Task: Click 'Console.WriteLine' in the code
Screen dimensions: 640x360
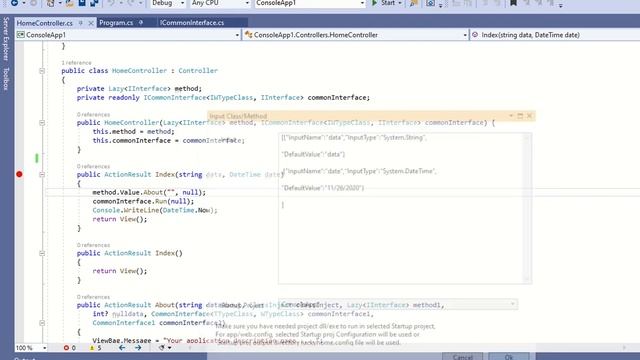Action: tap(126, 210)
